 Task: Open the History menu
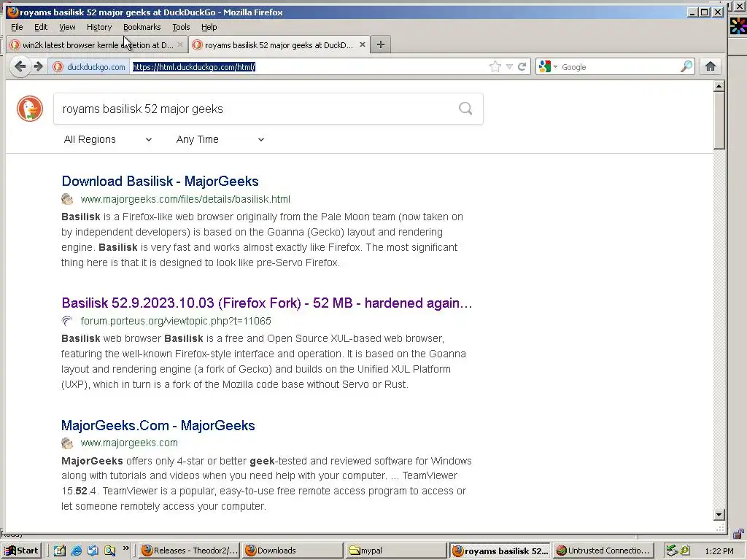point(99,27)
